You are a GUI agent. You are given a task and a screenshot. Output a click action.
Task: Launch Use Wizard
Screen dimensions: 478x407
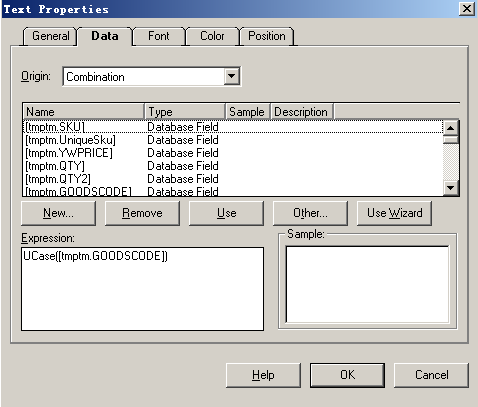394,213
